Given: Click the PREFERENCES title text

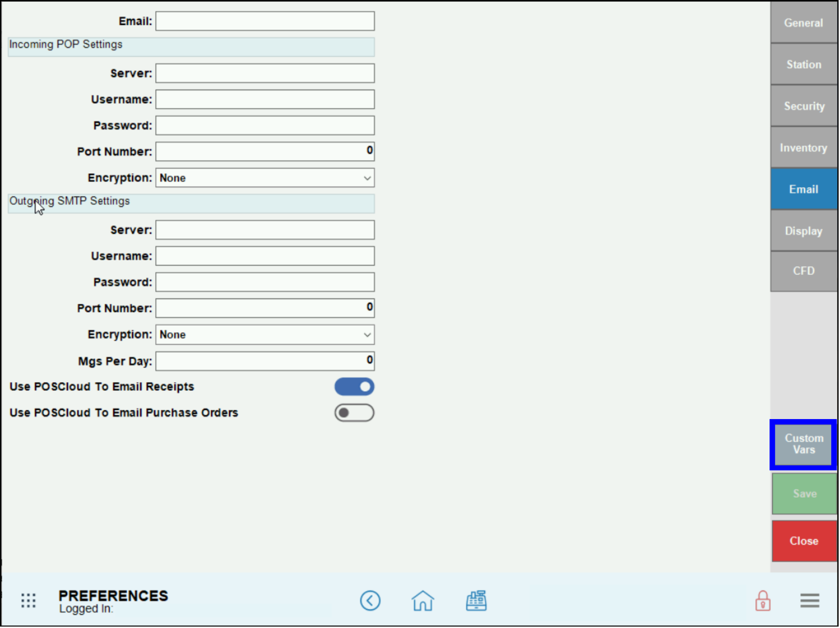Looking at the screenshot, I should pyautogui.click(x=114, y=597).
